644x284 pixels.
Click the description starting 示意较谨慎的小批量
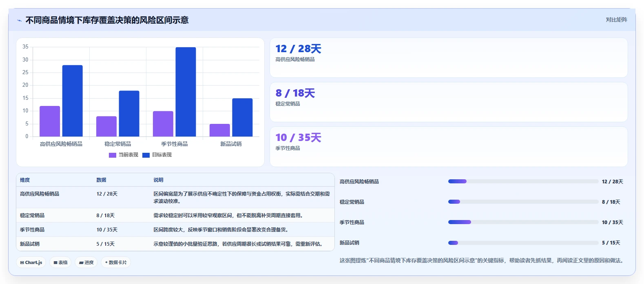coord(239,244)
